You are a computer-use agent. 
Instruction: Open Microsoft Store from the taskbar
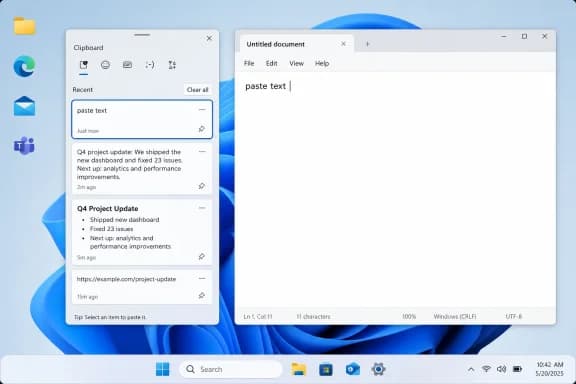click(326, 369)
